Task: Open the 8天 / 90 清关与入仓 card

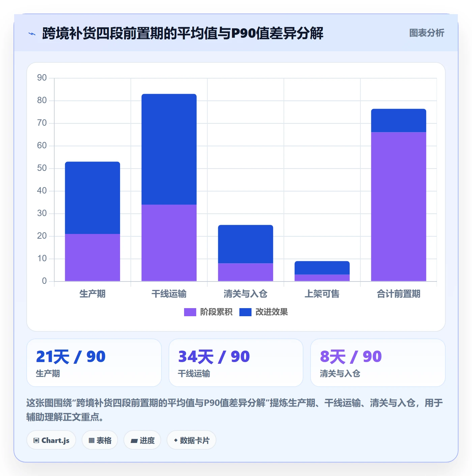Action: (x=378, y=363)
